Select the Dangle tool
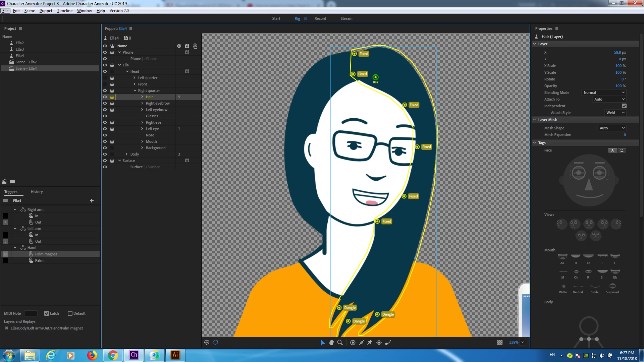 click(388, 342)
